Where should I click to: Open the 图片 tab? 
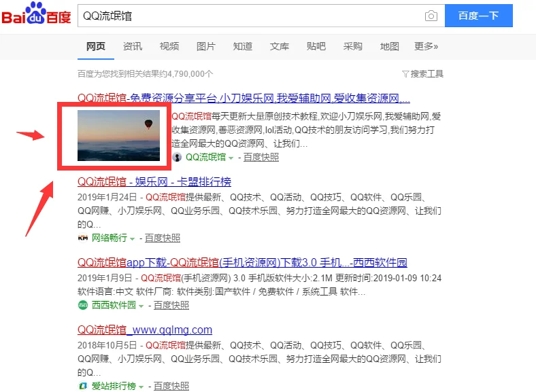tap(206, 46)
